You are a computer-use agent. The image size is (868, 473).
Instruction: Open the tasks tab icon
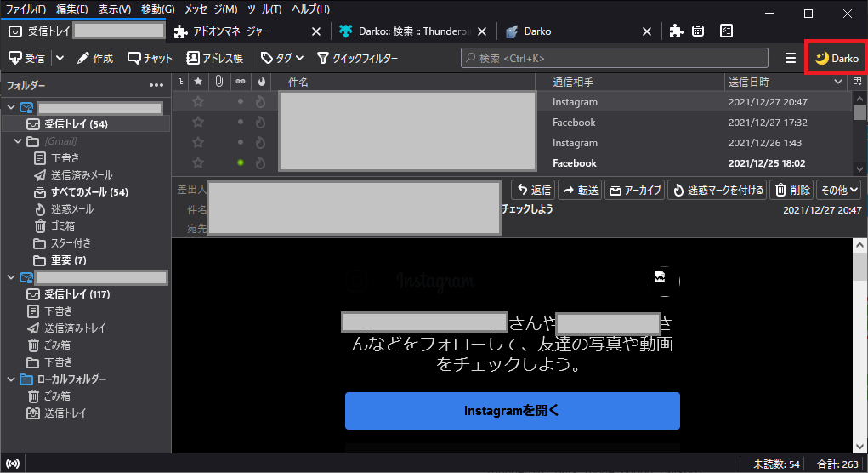point(726,31)
